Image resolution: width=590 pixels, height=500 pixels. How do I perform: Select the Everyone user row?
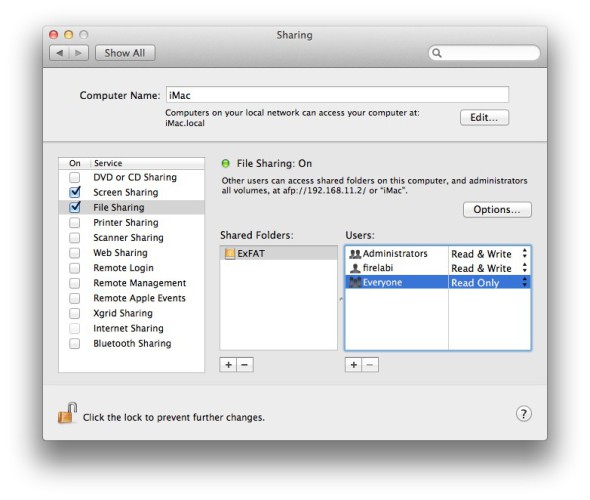coord(438,283)
